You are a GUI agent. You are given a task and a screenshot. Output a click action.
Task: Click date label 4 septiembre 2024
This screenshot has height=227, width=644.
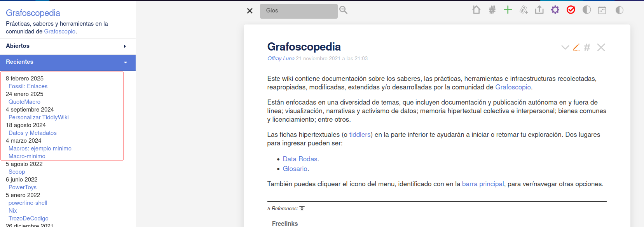pyautogui.click(x=30, y=110)
